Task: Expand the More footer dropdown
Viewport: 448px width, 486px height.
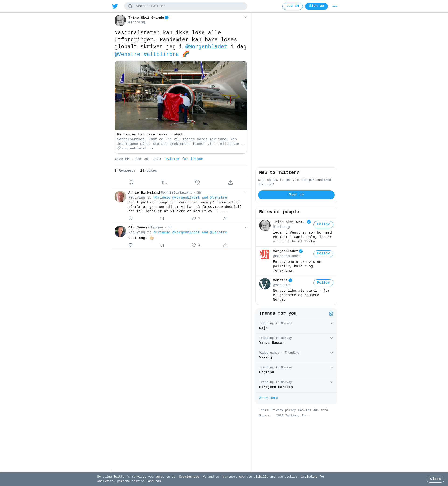Action: [264, 415]
